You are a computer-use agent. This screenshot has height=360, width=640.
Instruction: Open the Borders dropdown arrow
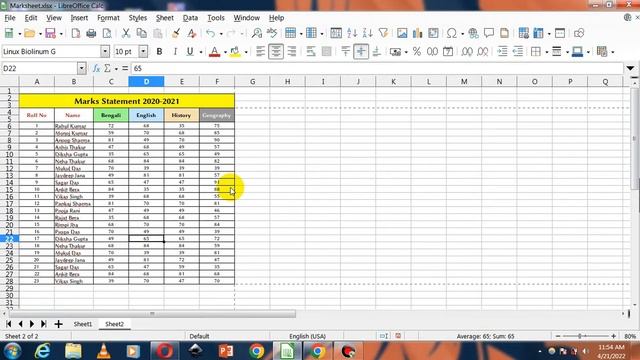(547, 52)
